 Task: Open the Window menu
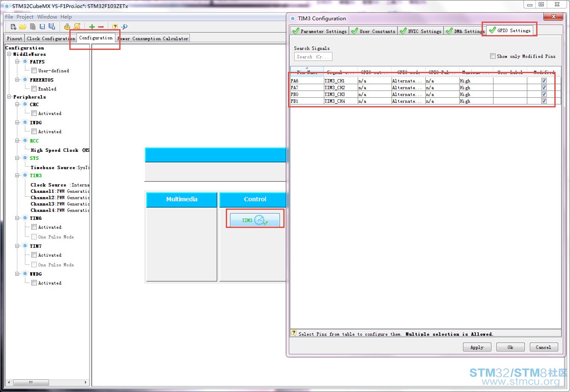coord(47,17)
